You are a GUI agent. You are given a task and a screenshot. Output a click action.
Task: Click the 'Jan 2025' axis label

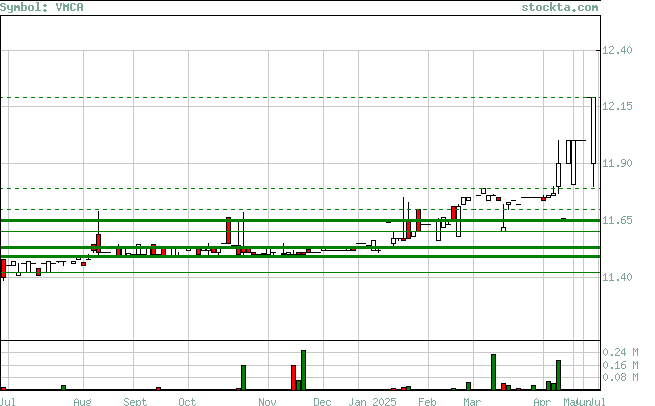[372, 402]
